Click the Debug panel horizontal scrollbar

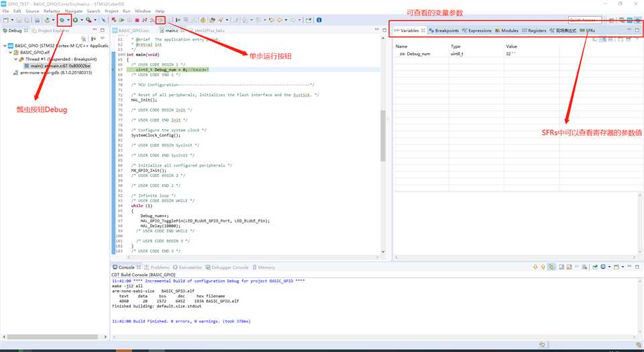(52, 337)
